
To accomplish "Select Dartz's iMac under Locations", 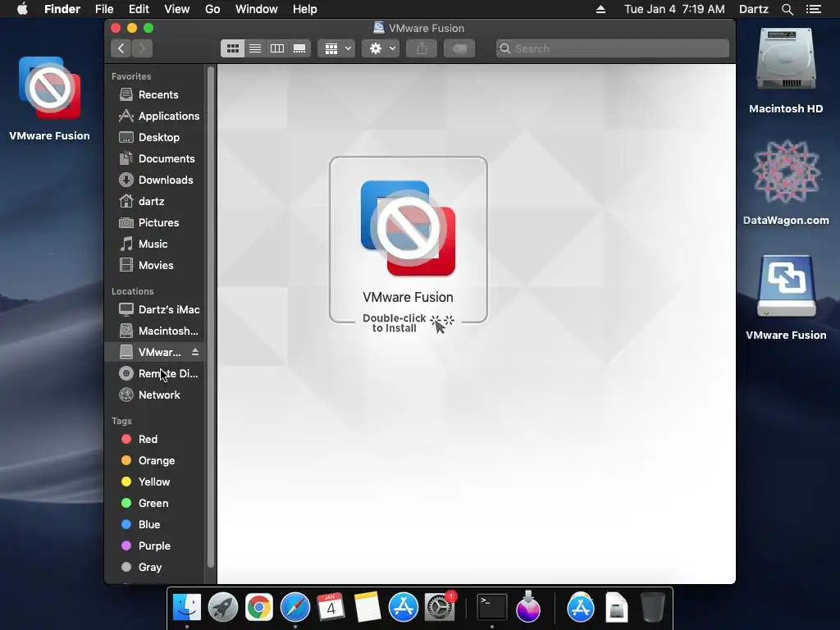I will click(155, 309).
